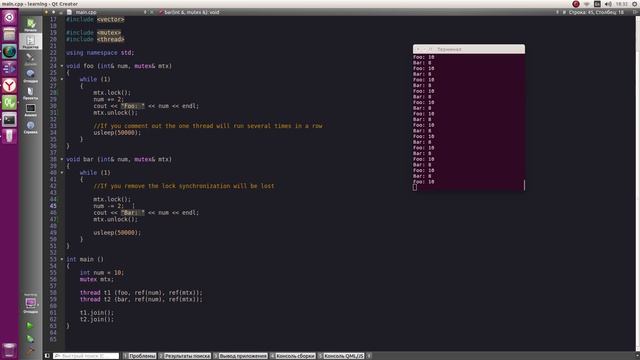Select Qt Creator icon in launcher

tap(9, 102)
